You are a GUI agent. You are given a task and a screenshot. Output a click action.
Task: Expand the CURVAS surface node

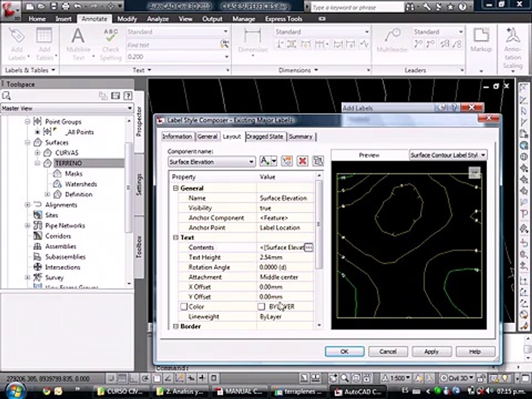point(37,153)
